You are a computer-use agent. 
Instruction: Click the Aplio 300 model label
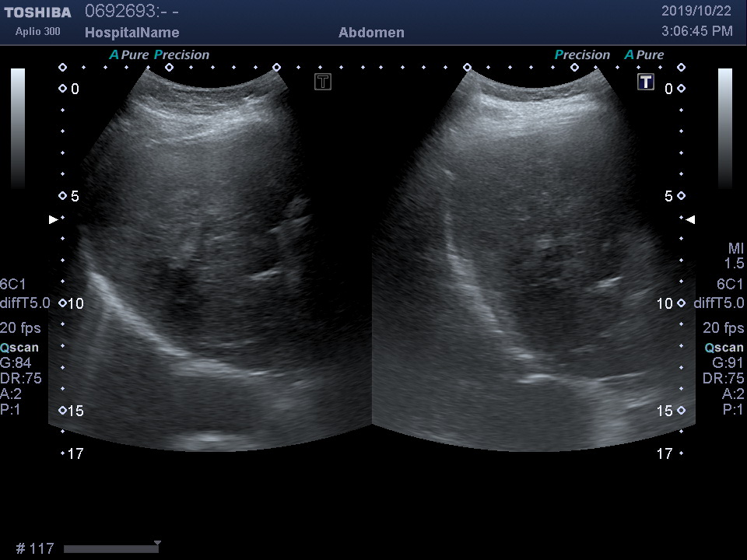click(x=37, y=31)
